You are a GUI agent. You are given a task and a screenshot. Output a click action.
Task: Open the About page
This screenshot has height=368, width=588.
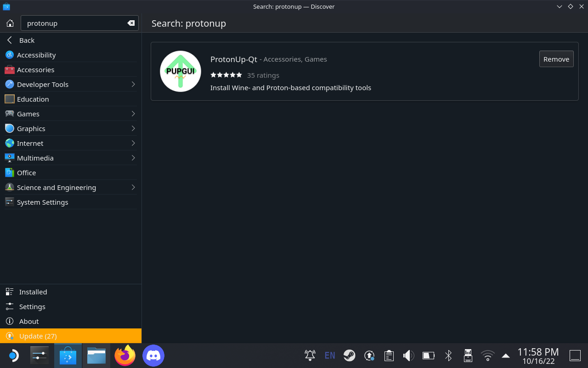pos(71,321)
